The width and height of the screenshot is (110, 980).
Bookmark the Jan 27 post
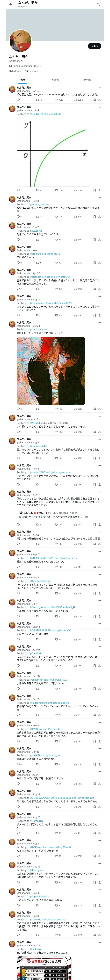pos(95,100)
